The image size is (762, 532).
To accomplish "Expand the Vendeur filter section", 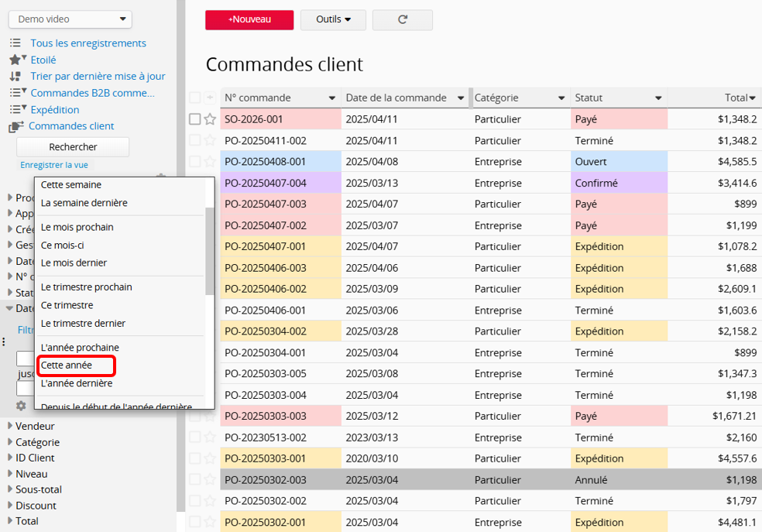I will click(x=35, y=426).
